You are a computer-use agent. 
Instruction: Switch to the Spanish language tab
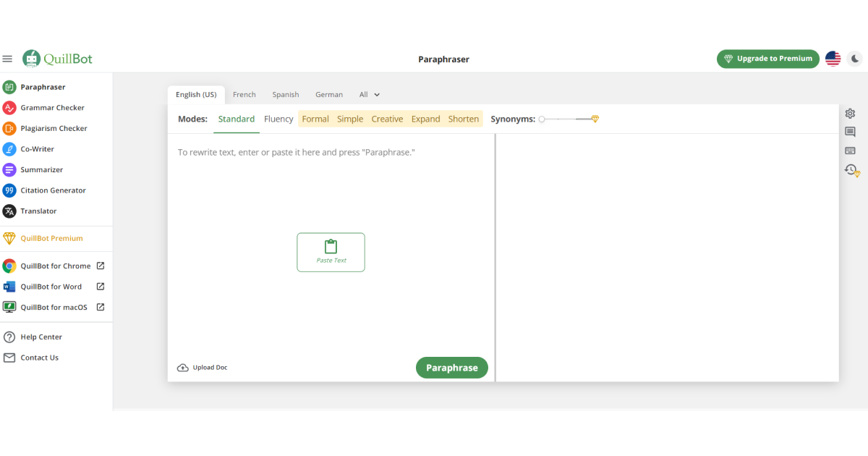coord(286,95)
